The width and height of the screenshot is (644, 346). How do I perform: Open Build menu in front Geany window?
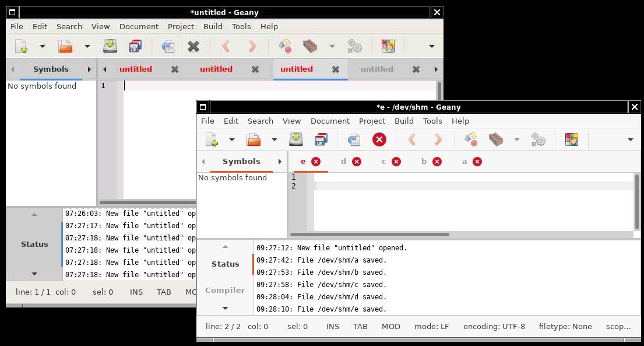coord(404,121)
